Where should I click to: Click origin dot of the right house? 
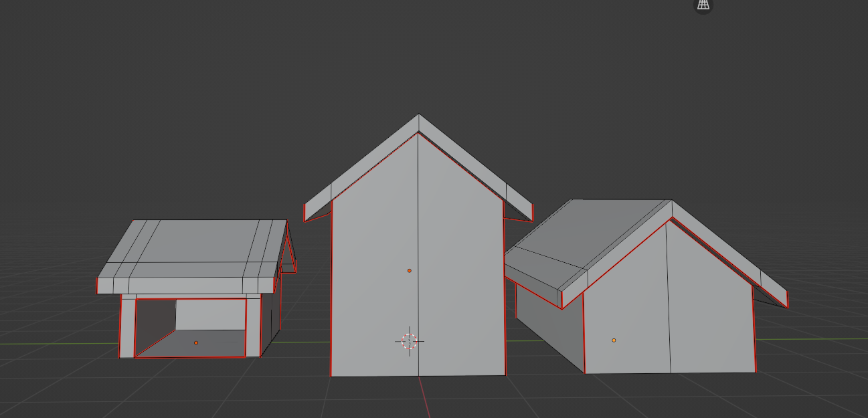tap(614, 340)
